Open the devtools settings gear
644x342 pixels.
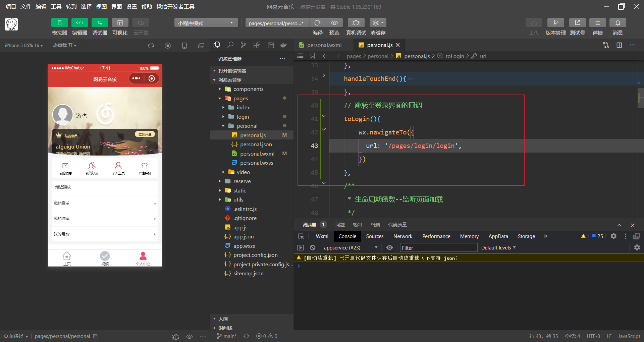click(613, 236)
